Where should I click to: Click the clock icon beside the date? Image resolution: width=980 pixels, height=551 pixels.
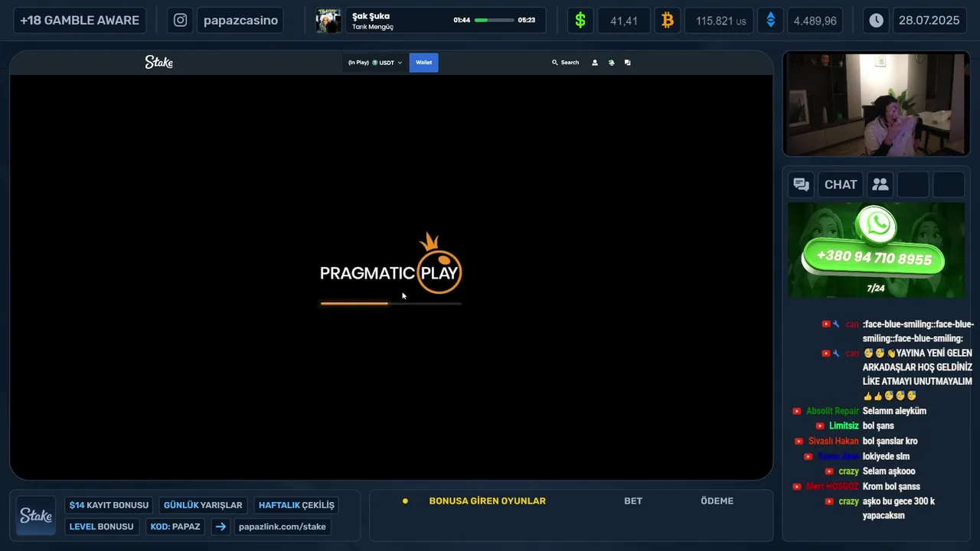point(876,21)
